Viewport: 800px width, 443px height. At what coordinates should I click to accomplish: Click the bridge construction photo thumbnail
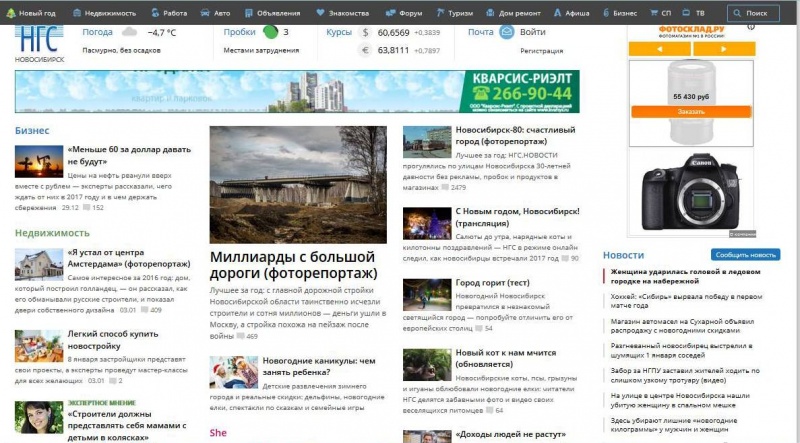298,185
